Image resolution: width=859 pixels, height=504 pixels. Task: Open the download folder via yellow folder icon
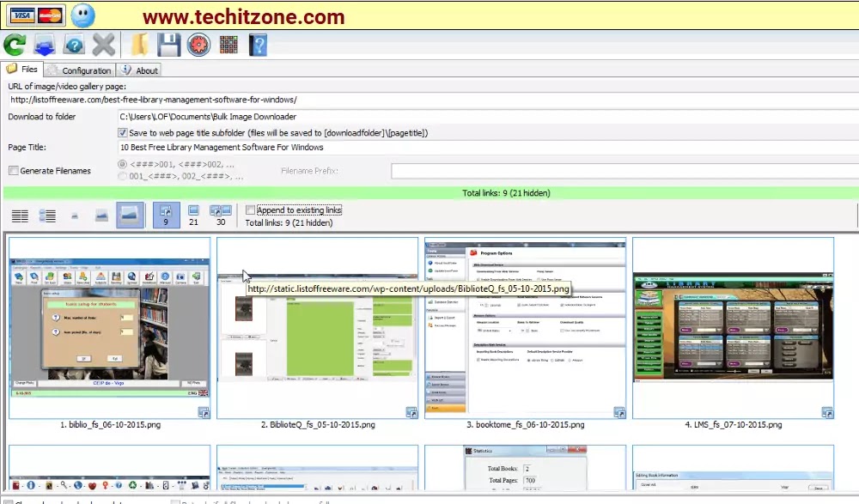(139, 45)
